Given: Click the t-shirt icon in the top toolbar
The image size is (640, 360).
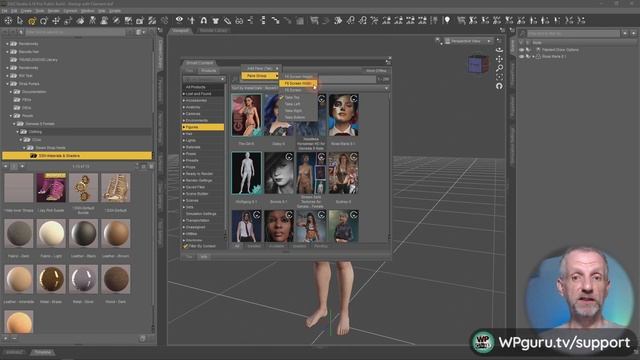Looking at the screenshot, I should [216, 20].
